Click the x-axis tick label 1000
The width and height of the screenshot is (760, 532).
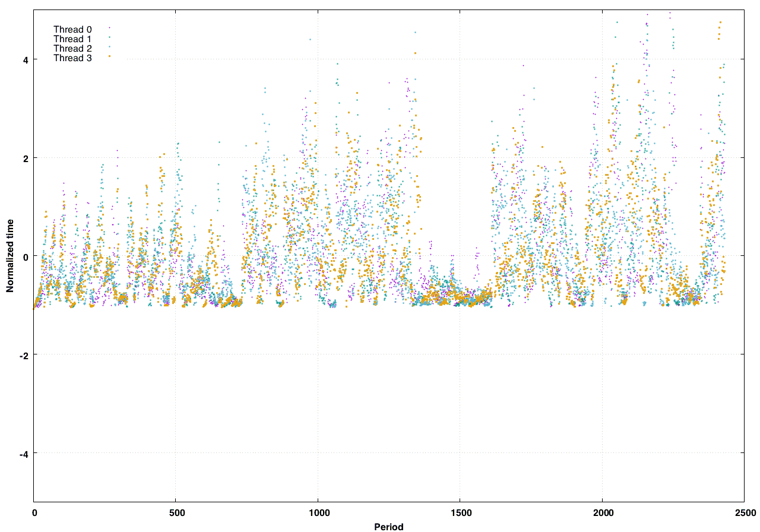coord(318,512)
